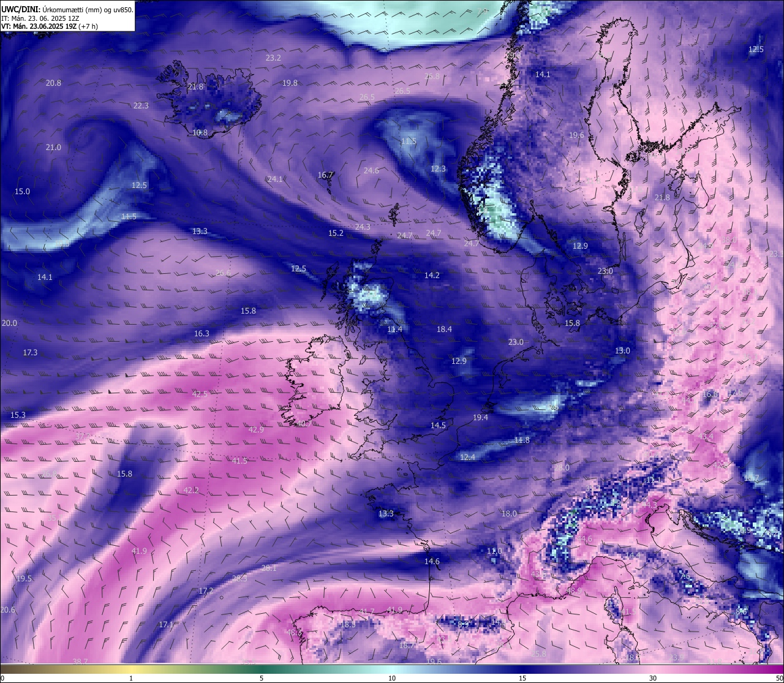The image size is (784, 683).
Task: Click the 15.3 value label
Action: 18,415
